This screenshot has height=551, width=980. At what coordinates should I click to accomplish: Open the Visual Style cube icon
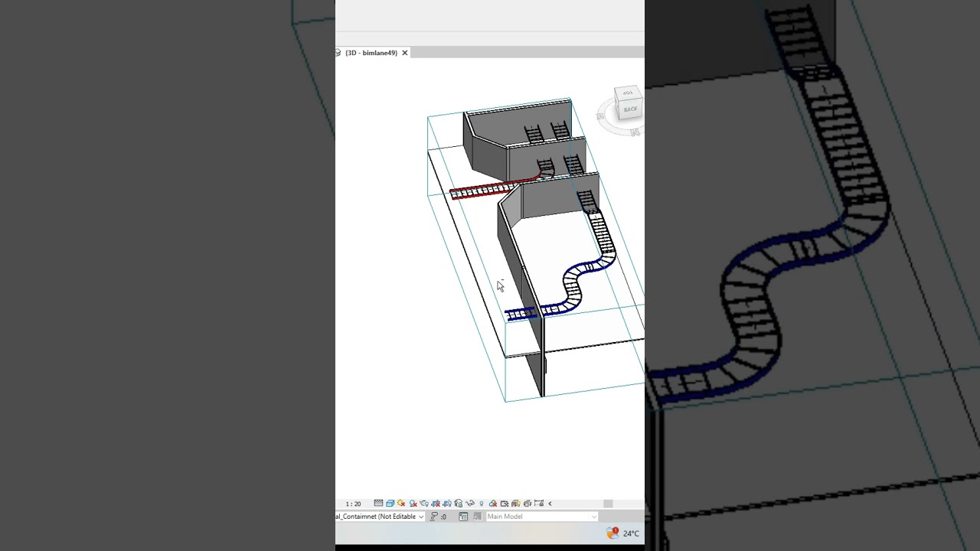[x=390, y=503]
